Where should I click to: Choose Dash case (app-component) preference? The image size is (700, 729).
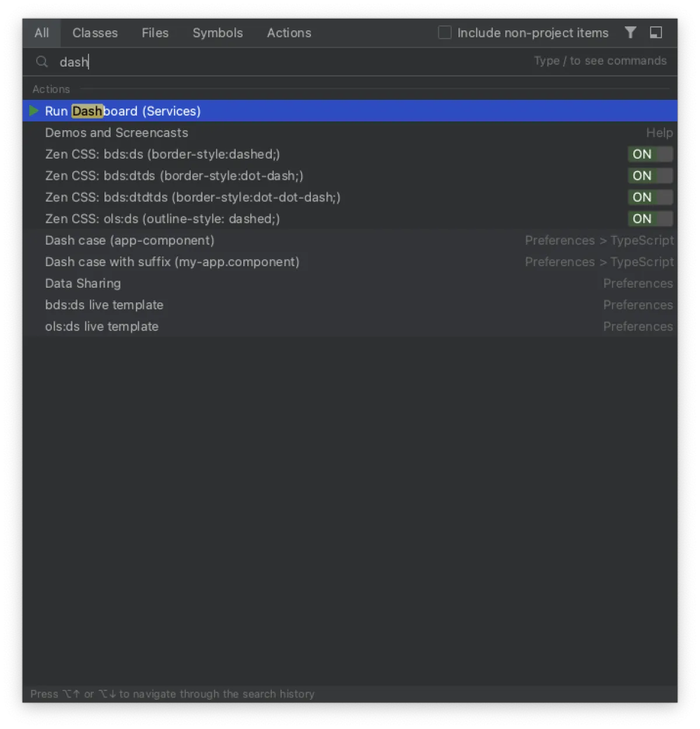[x=129, y=240]
